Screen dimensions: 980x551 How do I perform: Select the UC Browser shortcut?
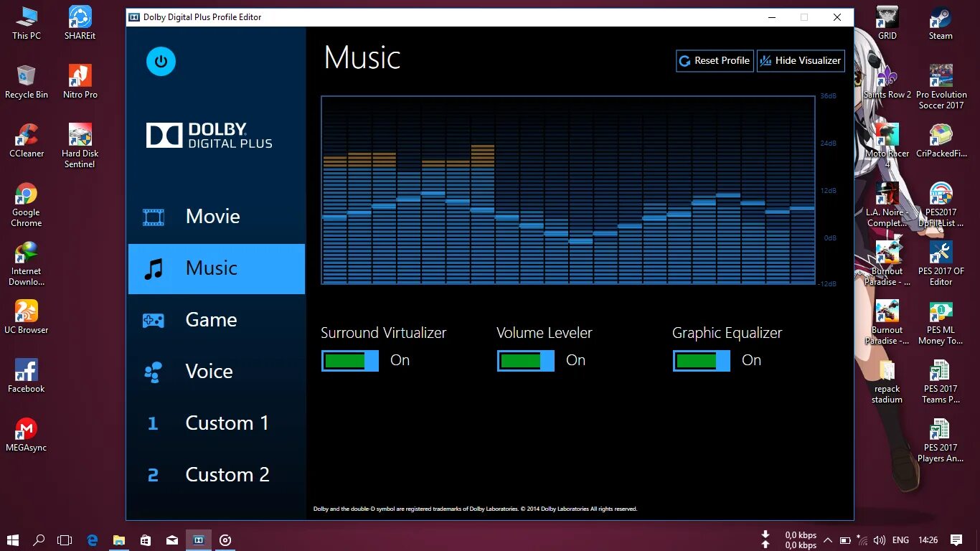[x=27, y=317]
